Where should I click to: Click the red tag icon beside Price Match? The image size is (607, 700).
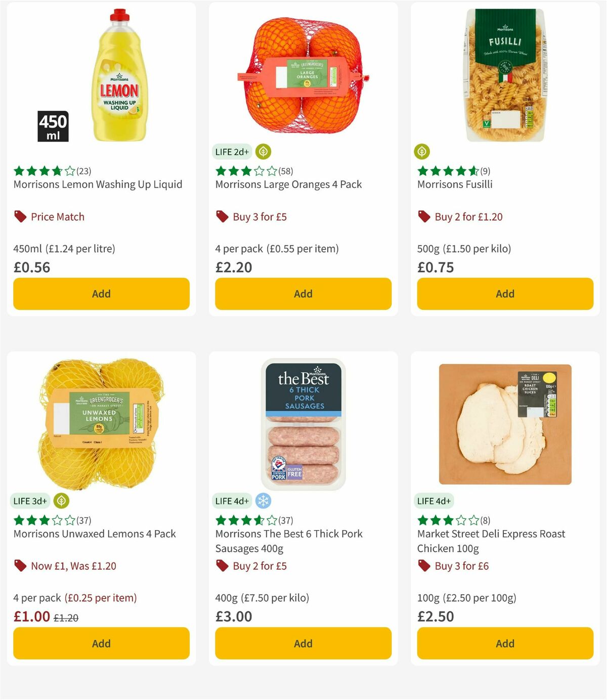click(x=21, y=216)
